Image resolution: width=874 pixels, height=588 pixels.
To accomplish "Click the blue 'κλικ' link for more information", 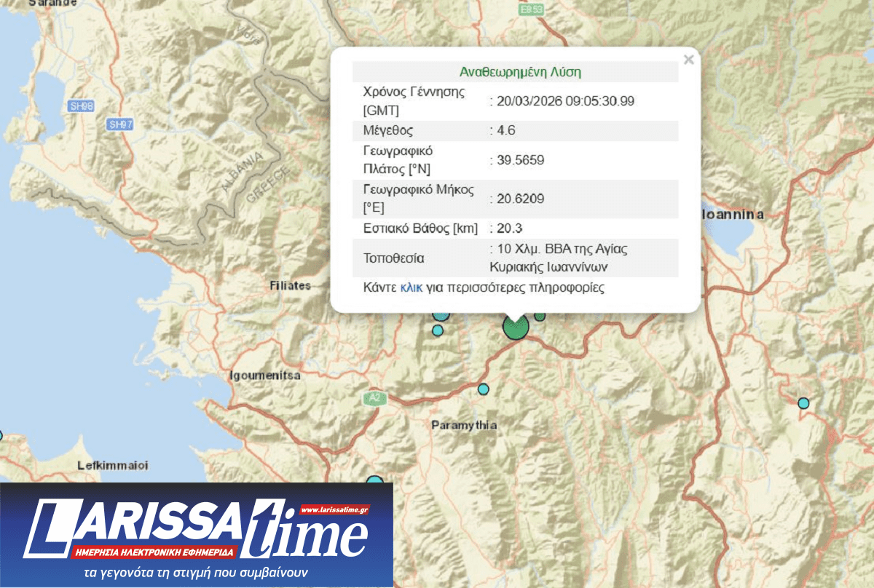I will 411,287.
